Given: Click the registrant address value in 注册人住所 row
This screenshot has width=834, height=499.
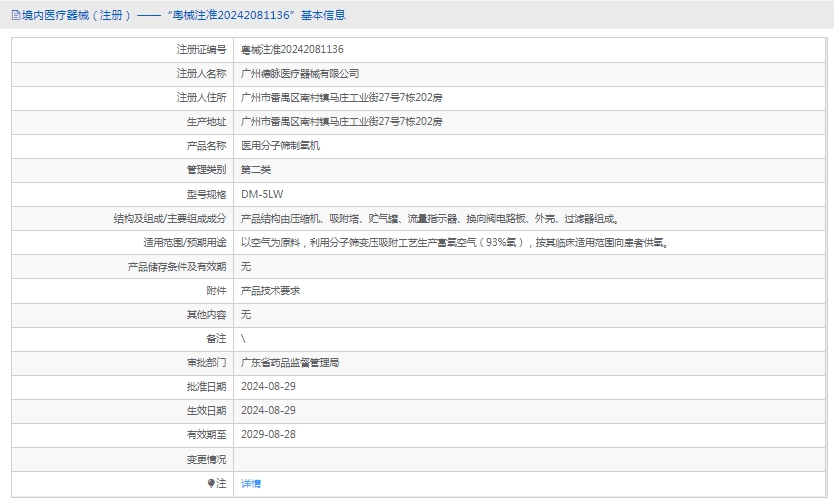Looking at the screenshot, I should point(342,97).
